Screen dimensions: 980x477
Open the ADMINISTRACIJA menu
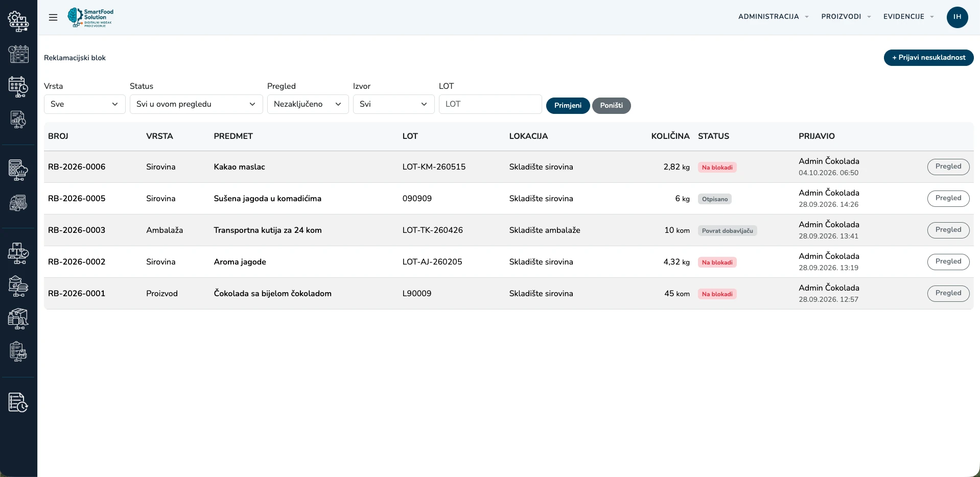coord(773,17)
